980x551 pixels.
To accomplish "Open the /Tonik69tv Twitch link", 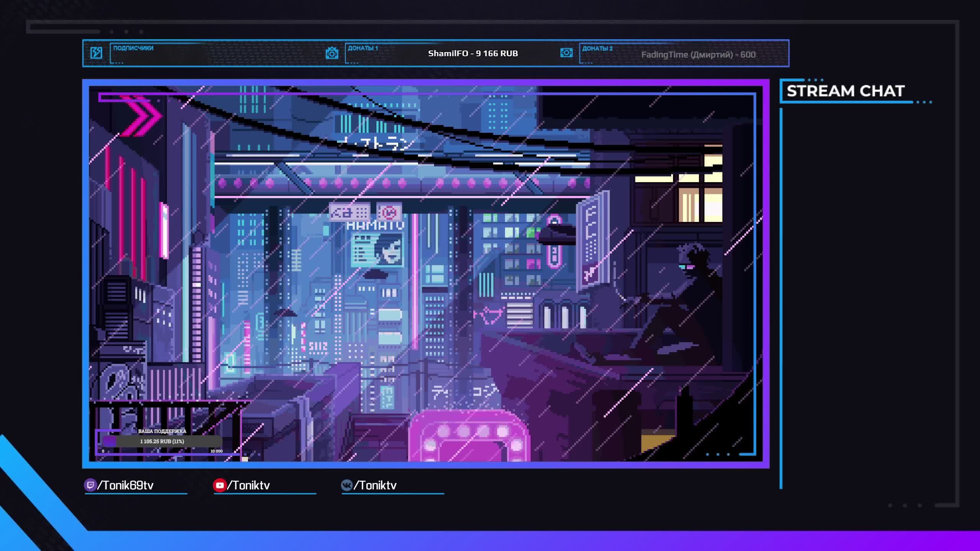I will pyautogui.click(x=125, y=485).
